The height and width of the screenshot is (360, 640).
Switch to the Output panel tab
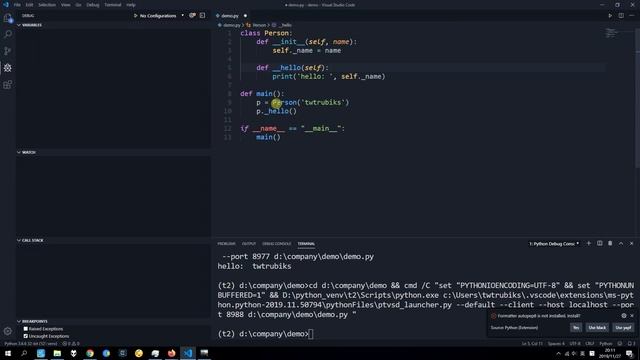[x=249, y=244]
